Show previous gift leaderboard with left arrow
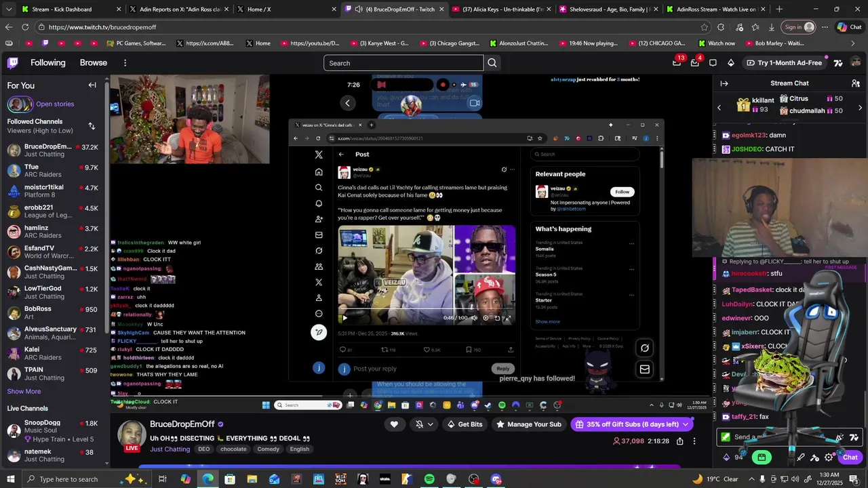868x488 pixels. tap(719, 108)
